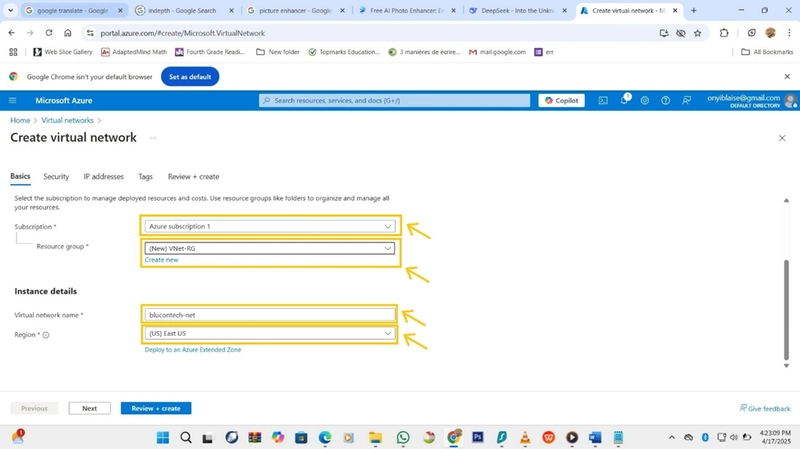Open Azure portal settings gear
800x449 pixels.
point(645,101)
